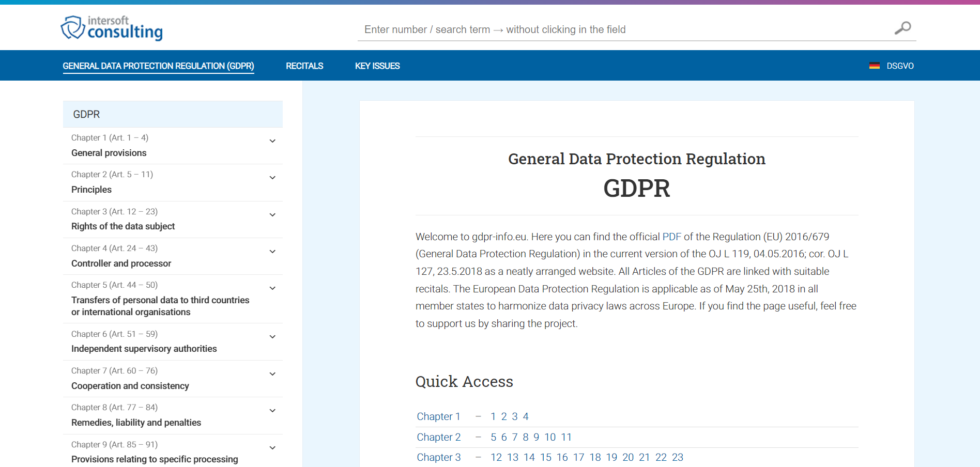Click the intersoft consulting logo
This screenshot has height=467, width=980.
111,28
